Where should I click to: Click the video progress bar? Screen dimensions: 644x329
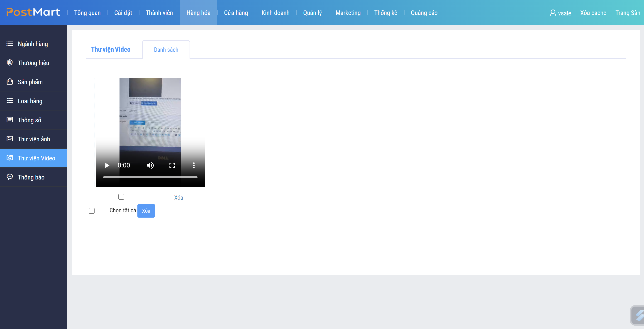point(150,177)
